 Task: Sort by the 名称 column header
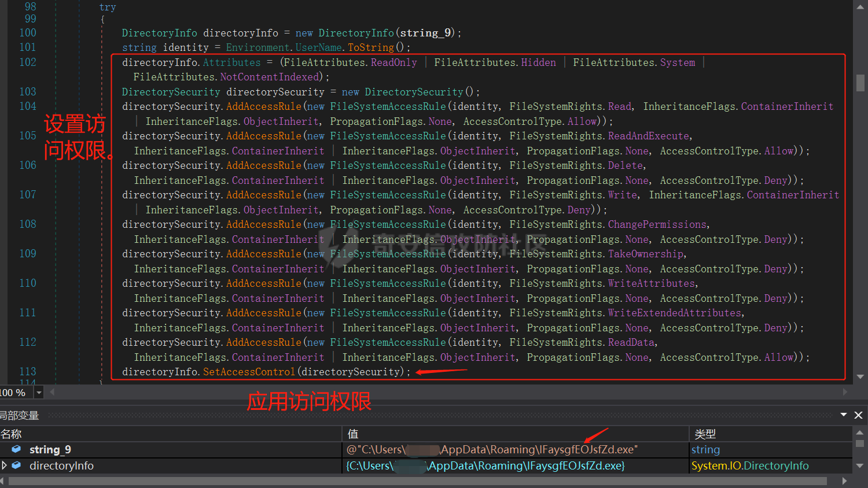tap(171, 434)
